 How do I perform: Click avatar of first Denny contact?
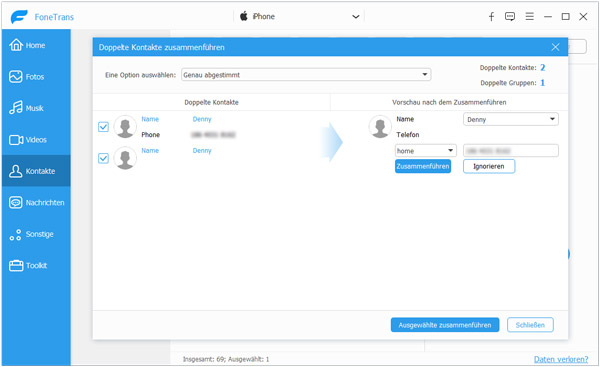pyautogui.click(x=126, y=127)
